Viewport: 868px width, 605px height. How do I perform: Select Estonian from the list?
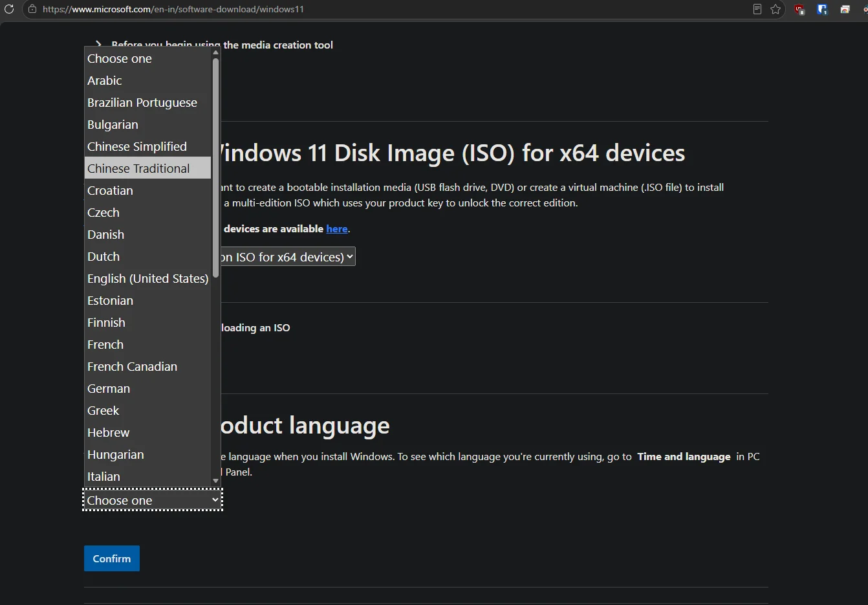coord(147,300)
